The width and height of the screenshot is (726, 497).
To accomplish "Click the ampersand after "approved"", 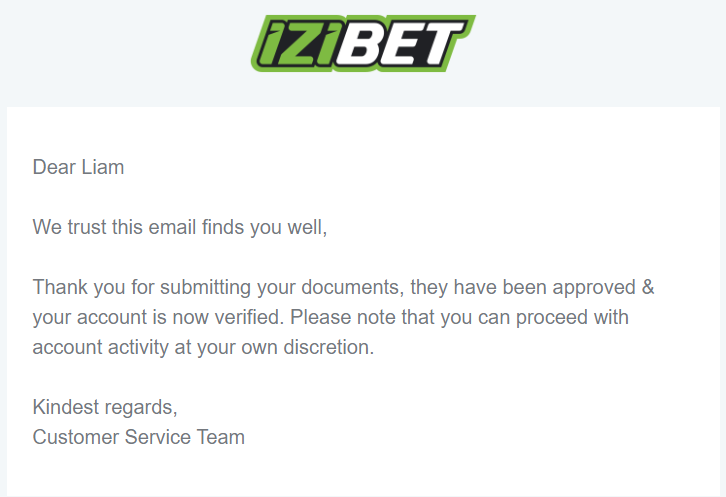I will (647, 287).
